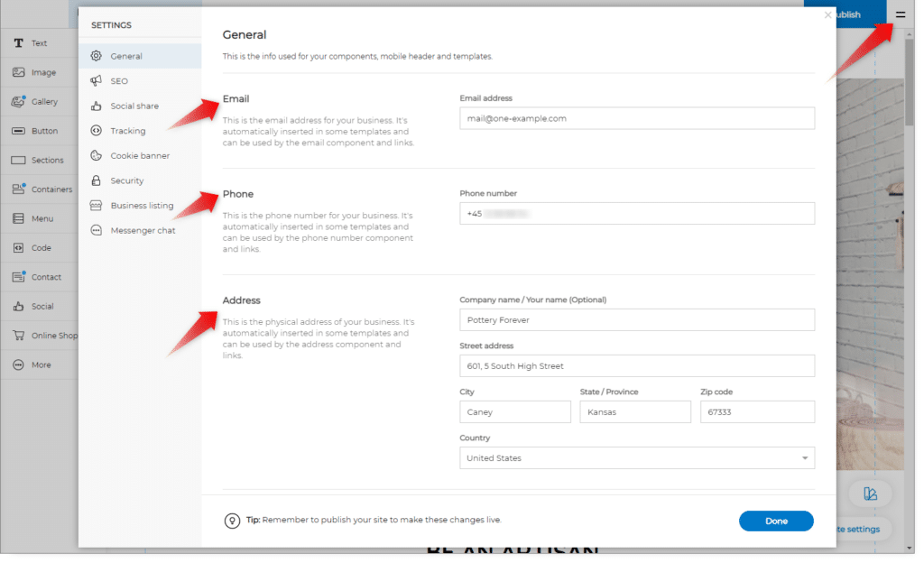Close the settings dialog
This screenshot has width=924, height=563.
pyautogui.click(x=827, y=14)
